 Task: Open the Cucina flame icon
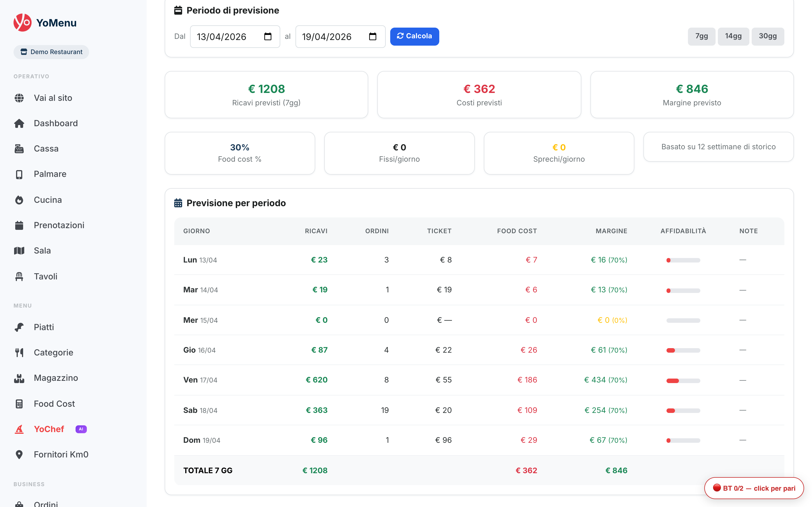[19, 200]
